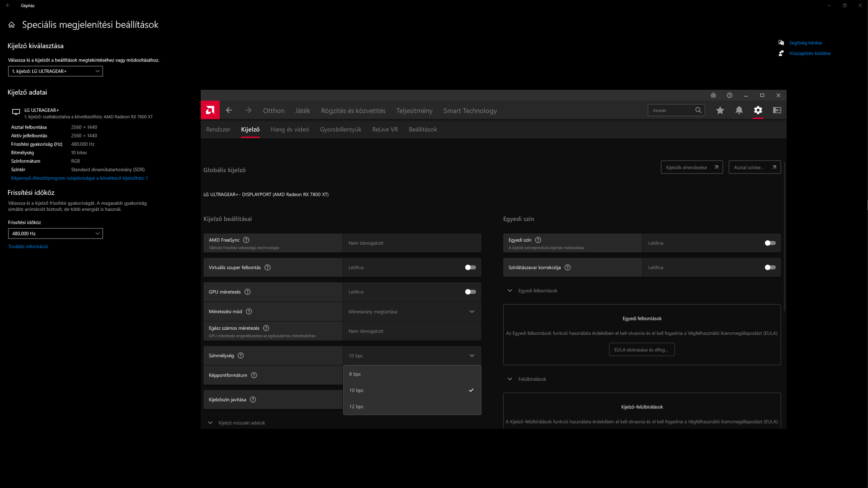Screen dimensions: 868x488
Task: Click Kijelzők elrendezése button
Action: click(691, 168)
